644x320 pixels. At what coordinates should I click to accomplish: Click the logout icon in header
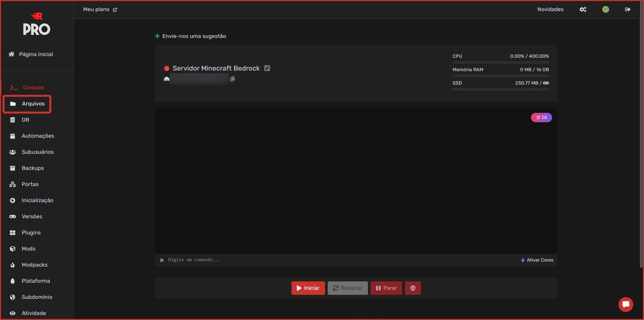click(x=628, y=9)
